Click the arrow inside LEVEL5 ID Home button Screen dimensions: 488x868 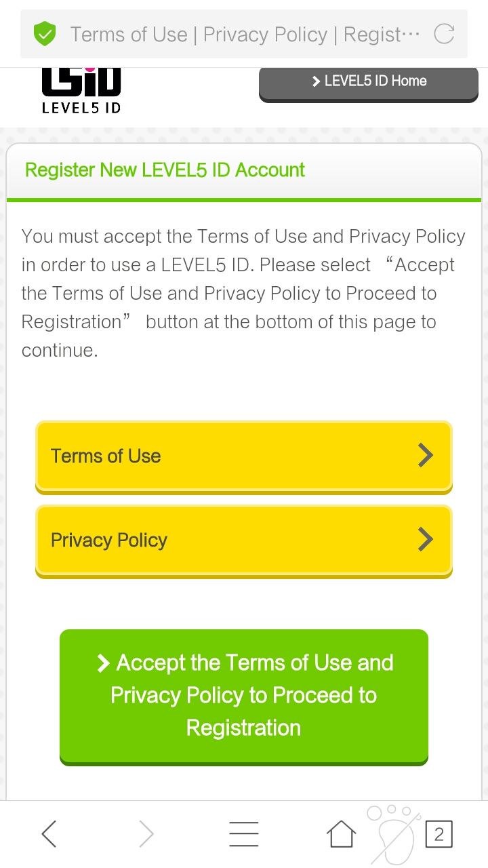pos(316,81)
